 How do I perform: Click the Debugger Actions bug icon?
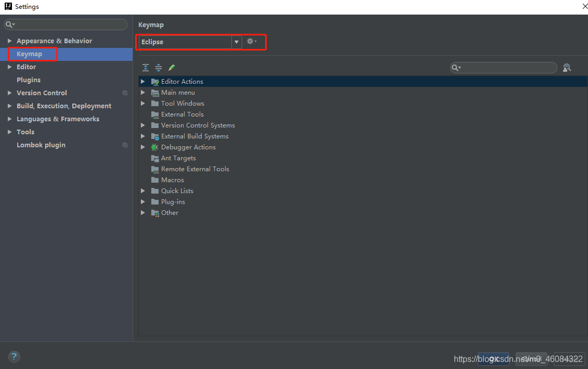pos(154,147)
